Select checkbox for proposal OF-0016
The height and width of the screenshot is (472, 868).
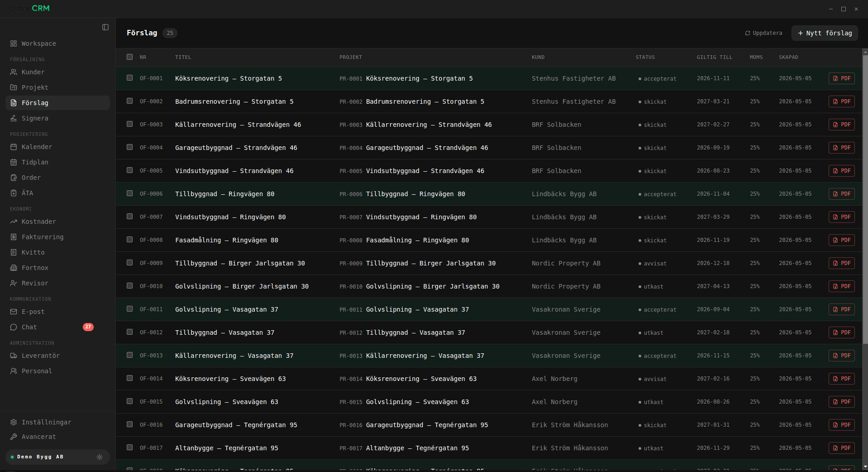coord(130,424)
